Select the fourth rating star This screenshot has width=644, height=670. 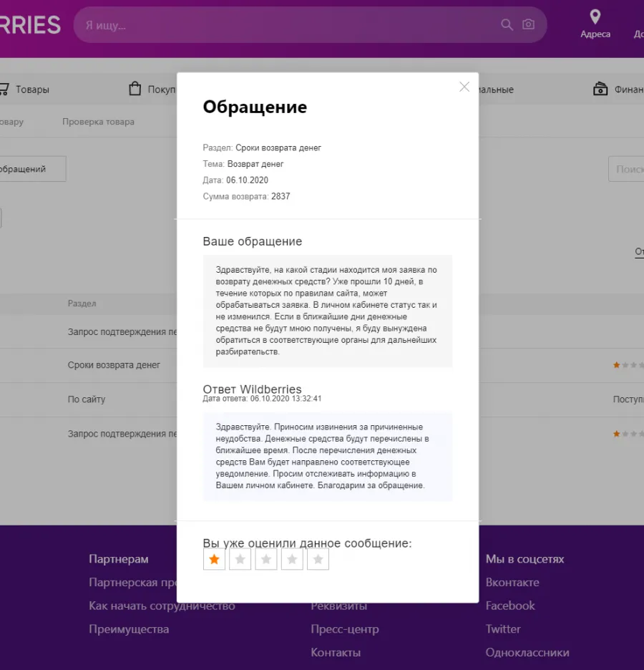[x=292, y=559]
